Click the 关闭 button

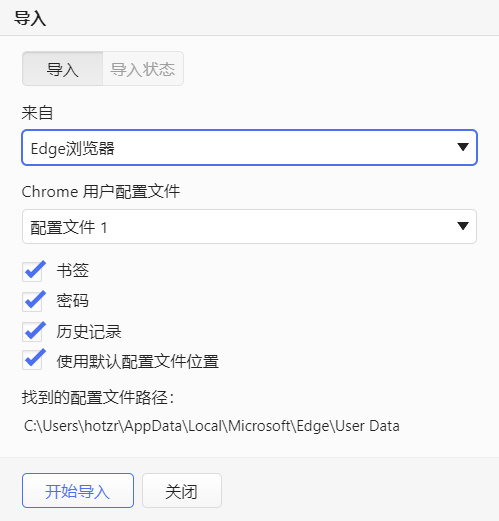pyautogui.click(x=182, y=490)
